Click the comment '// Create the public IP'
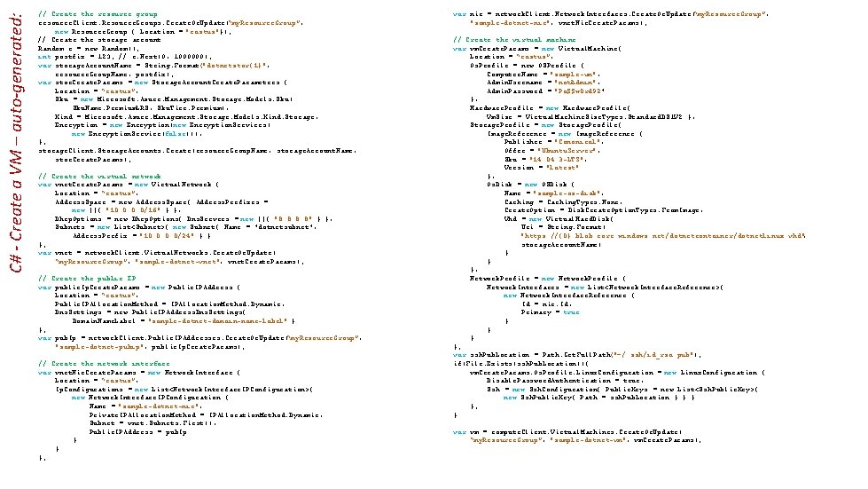The height and width of the screenshot is (489, 868). click(87, 279)
